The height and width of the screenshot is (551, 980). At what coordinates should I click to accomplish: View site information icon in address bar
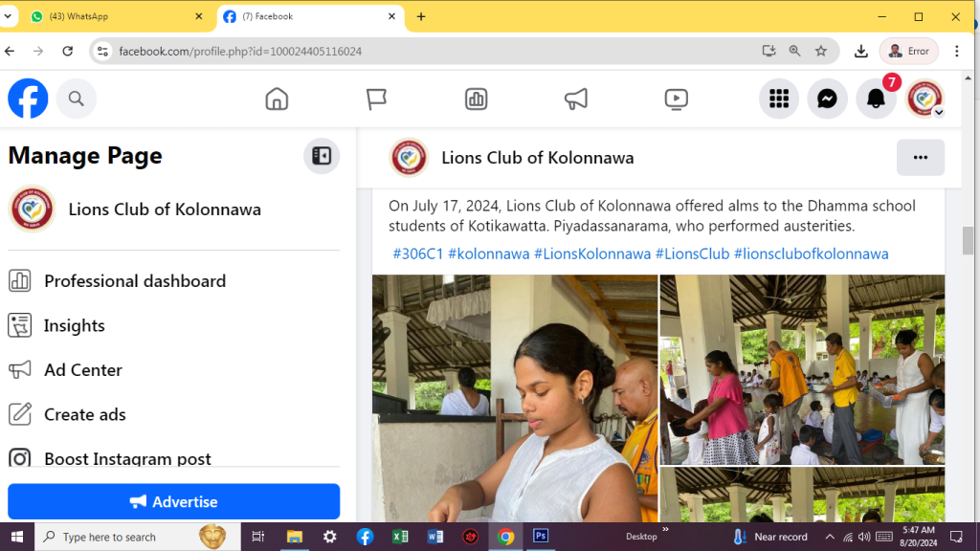pos(103,52)
